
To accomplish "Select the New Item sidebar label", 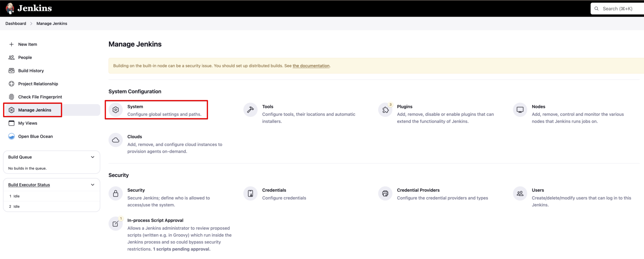I will [28, 44].
